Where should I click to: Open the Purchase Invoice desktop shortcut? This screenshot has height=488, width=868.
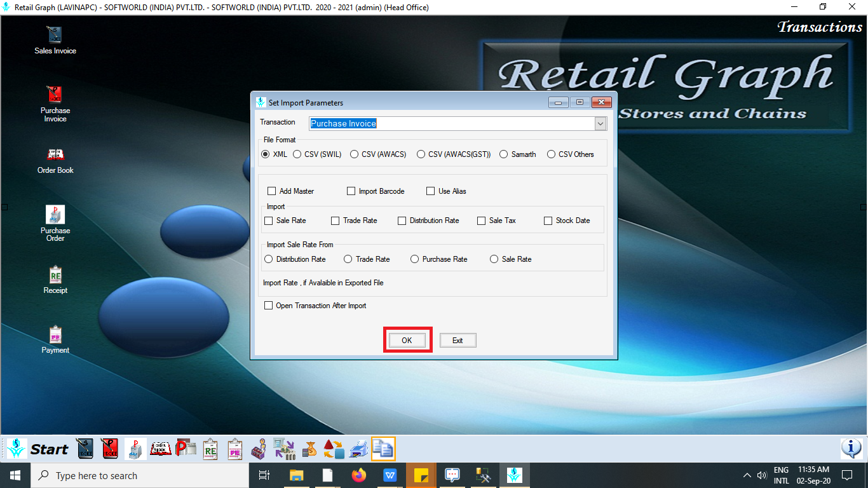point(55,104)
